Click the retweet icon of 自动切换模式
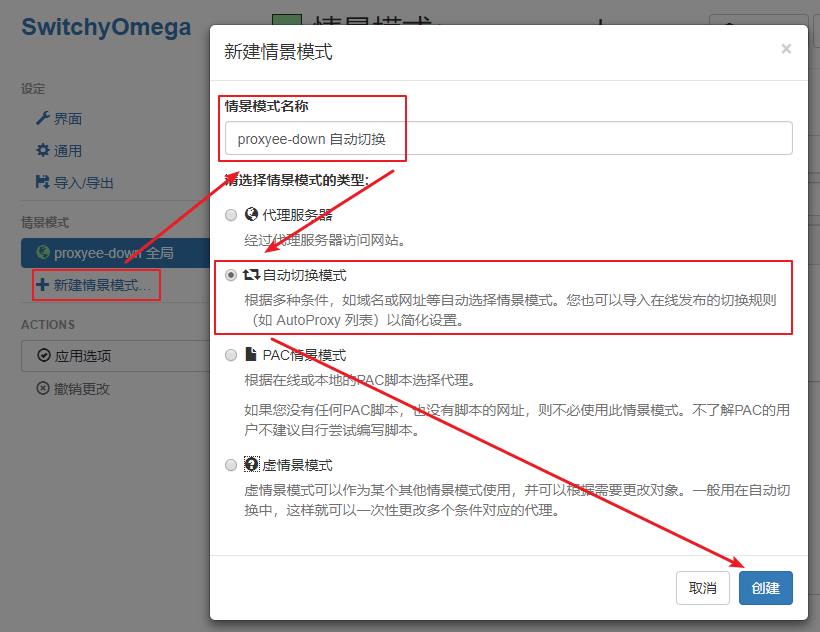Screen dimensions: 820x632 (x=252, y=275)
